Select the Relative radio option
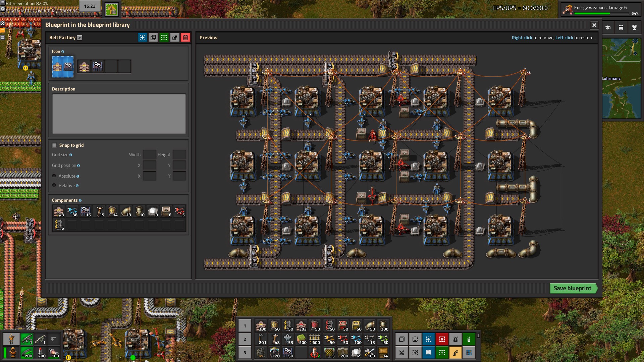 pos(54,185)
